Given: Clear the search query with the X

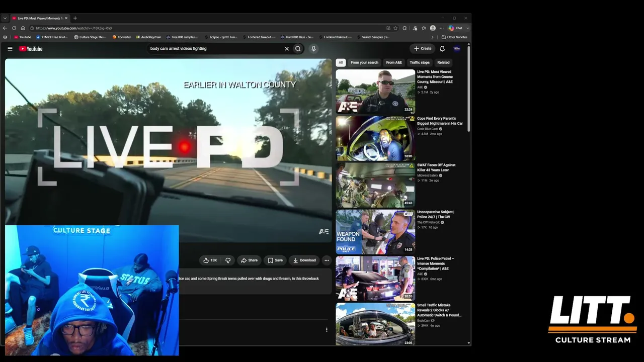Looking at the screenshot, I should 287,49.
